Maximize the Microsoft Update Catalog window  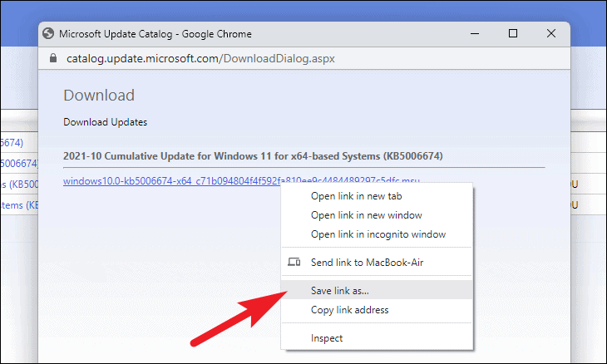pyautogui.click(x=513, y=33)
